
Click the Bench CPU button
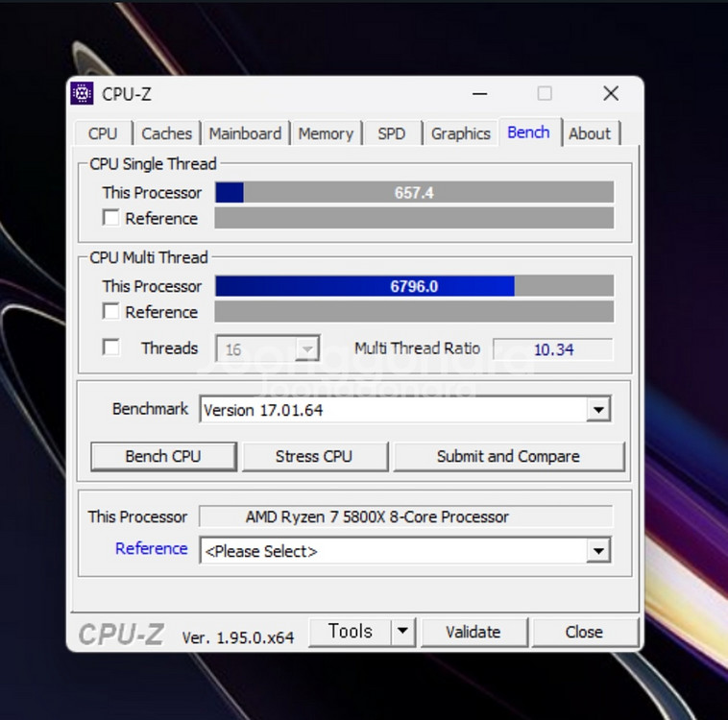tap(163, 456)
